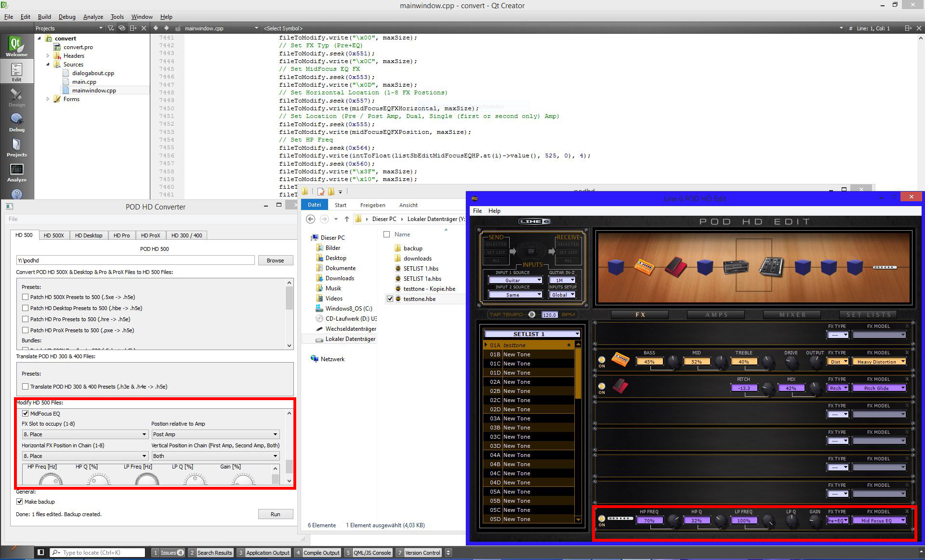This screenshot has width=925, height=560.
Task: Open the Analyze menu in Qt Creator
Action: [93, 17]
